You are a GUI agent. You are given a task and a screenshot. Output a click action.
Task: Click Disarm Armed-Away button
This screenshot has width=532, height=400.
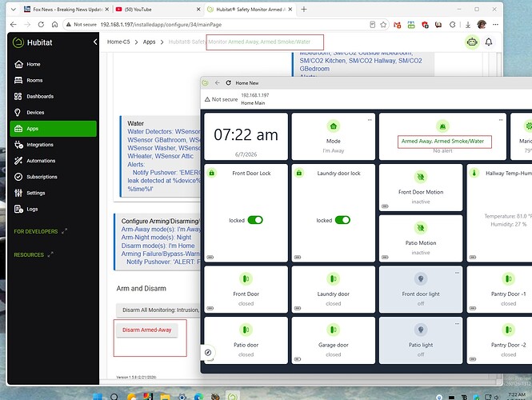point(147,330)
